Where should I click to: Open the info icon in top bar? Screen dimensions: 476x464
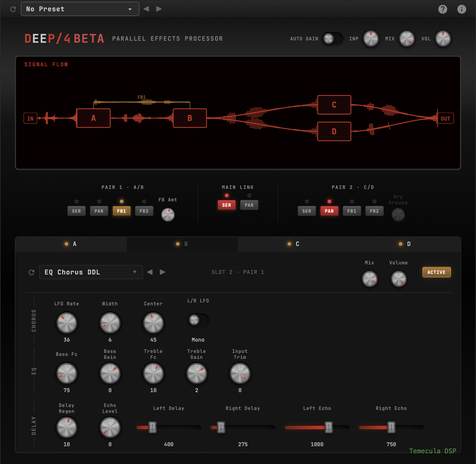coord(461,9)
